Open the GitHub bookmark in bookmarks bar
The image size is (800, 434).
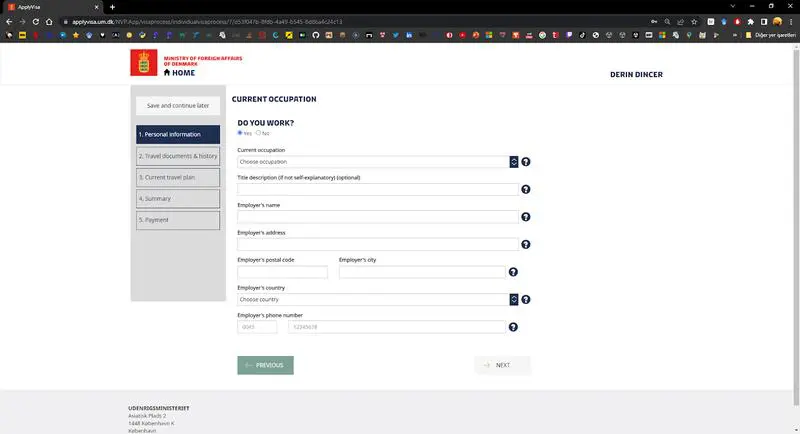[316, 35]
